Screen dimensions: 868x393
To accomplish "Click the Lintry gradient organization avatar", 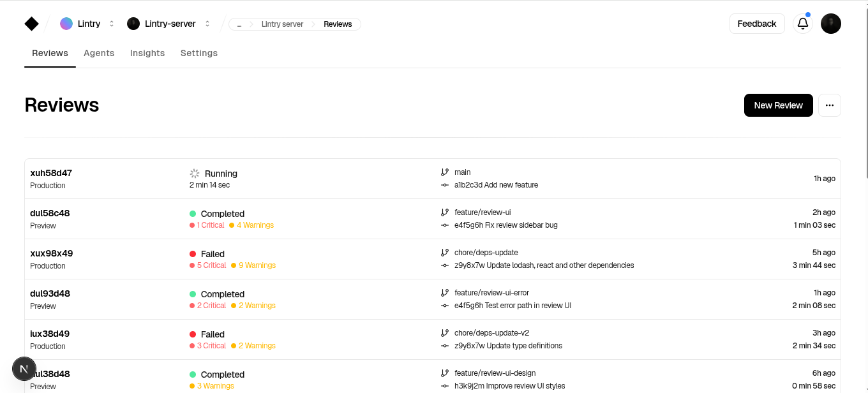I will [66, 24].
